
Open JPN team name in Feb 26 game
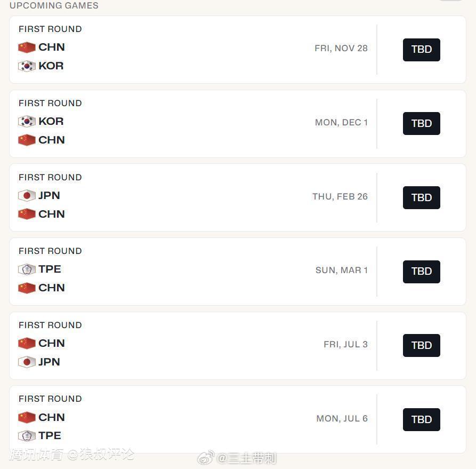(x=49, y=195)
